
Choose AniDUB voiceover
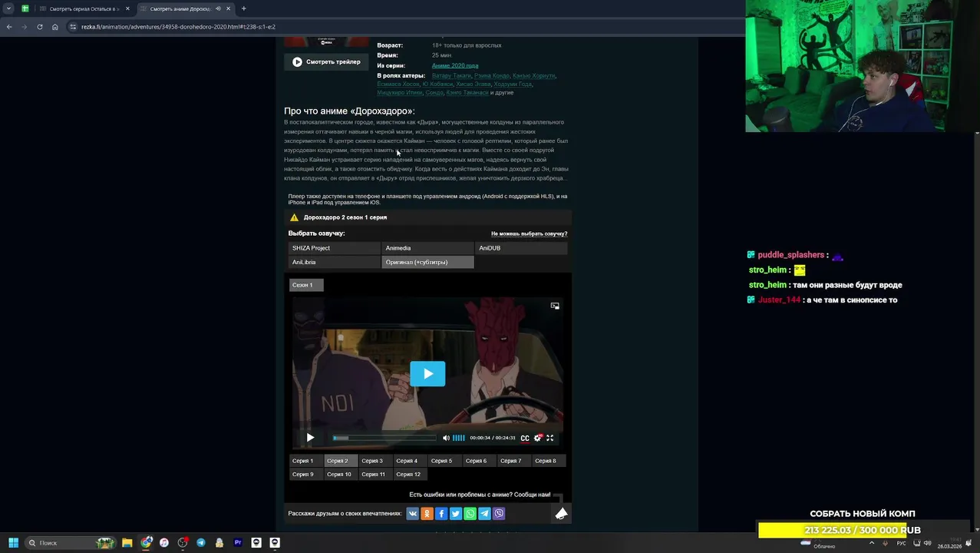point(521,248)
